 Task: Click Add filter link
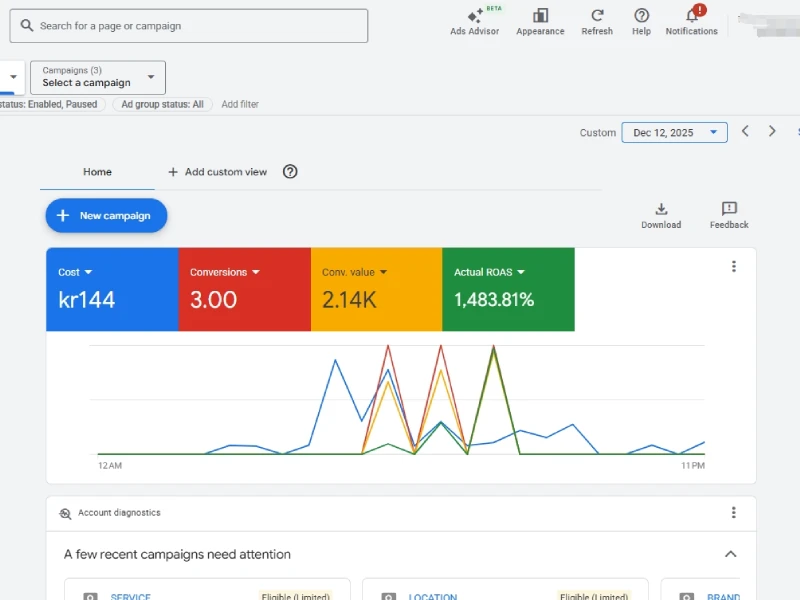tap(240, 104)
